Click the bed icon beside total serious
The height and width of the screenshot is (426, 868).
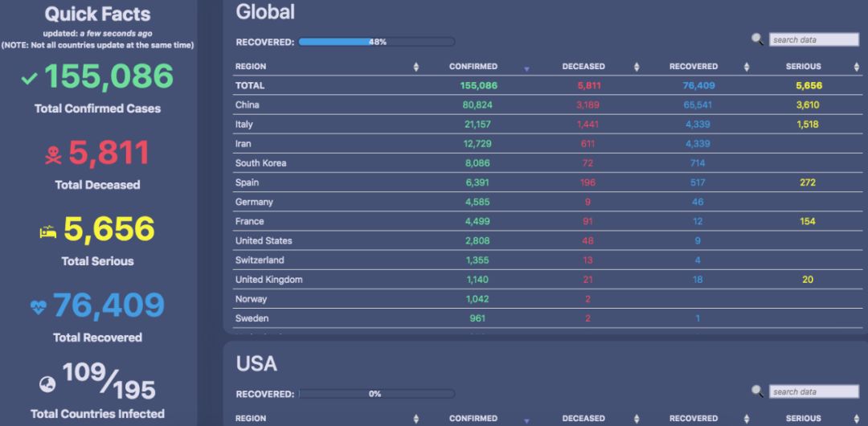[x=48, y=232]
